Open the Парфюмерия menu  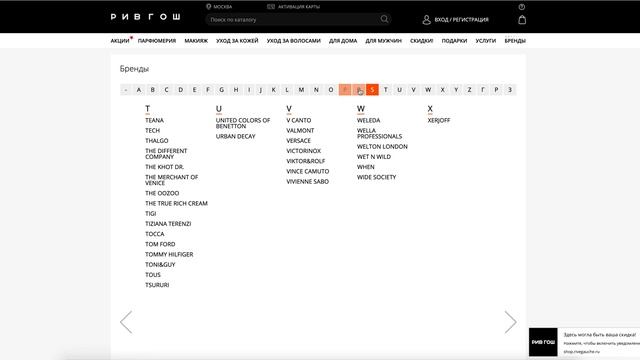pos(157,41)
